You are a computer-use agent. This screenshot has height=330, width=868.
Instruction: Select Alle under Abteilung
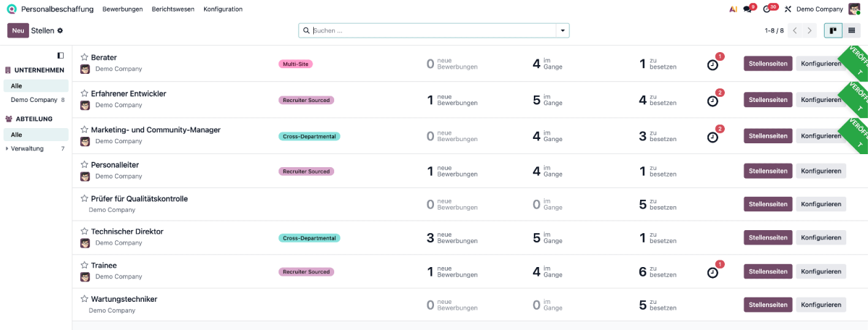pyautogui.click(x=35, y=135)
